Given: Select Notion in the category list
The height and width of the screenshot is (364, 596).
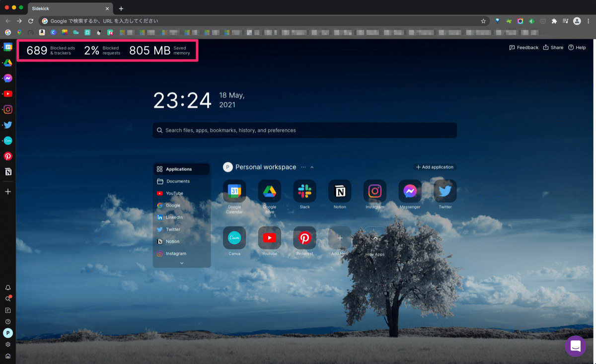Looking at the screenshot, I should pos(182,241).
